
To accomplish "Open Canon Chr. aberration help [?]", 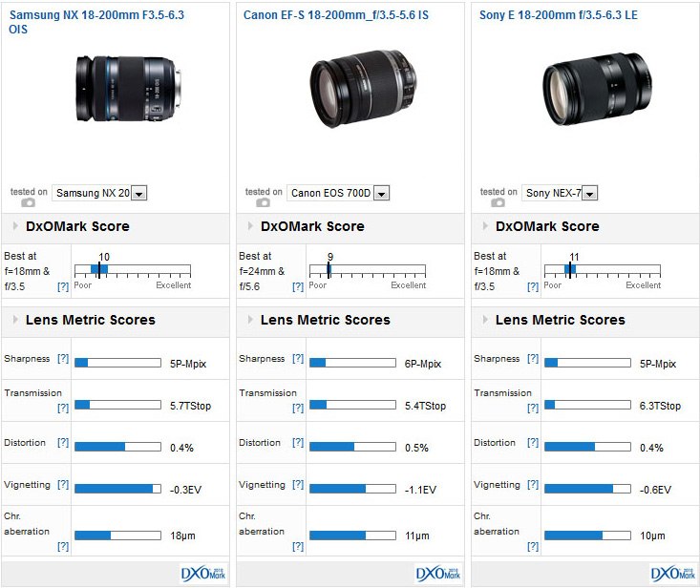I will 298,547.
